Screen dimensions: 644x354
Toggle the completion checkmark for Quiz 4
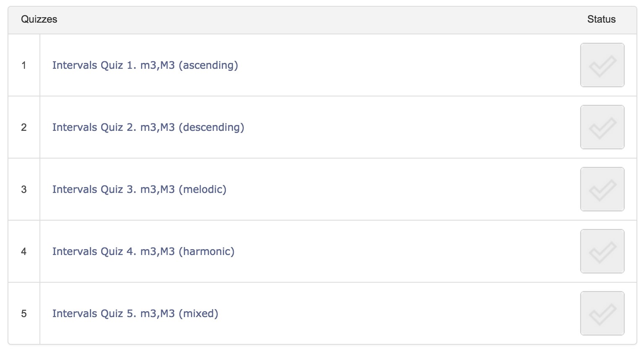602,251
